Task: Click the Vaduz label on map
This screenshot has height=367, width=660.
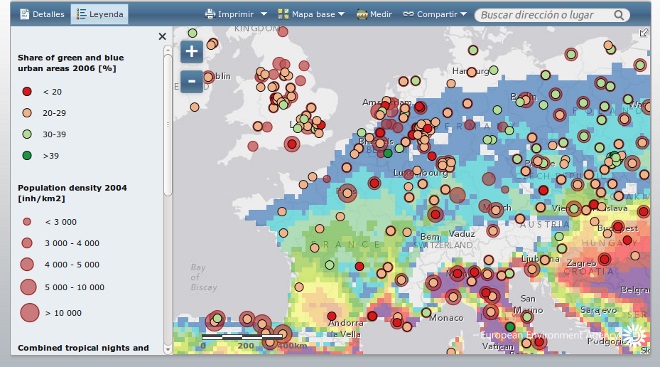Action: pos(461,234)
